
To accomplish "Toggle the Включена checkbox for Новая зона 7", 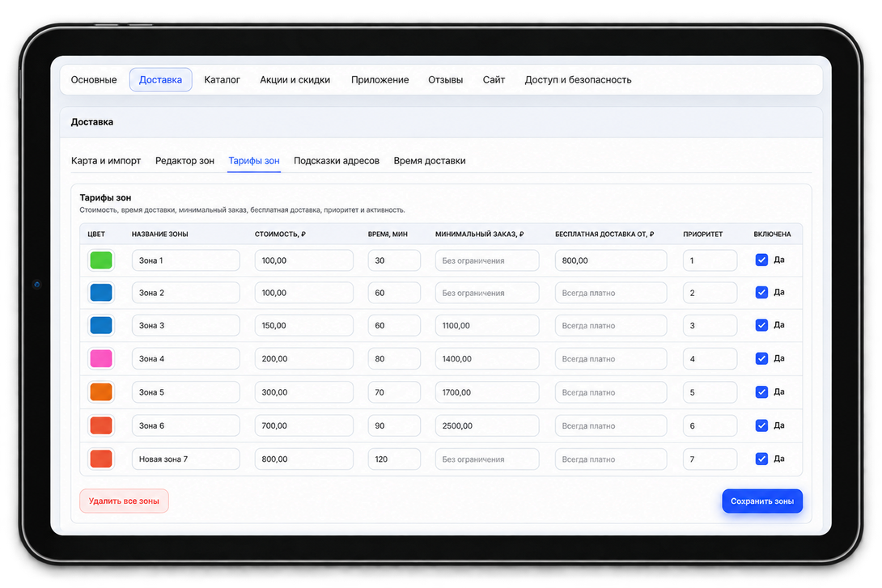I will [x=761, y=459].
